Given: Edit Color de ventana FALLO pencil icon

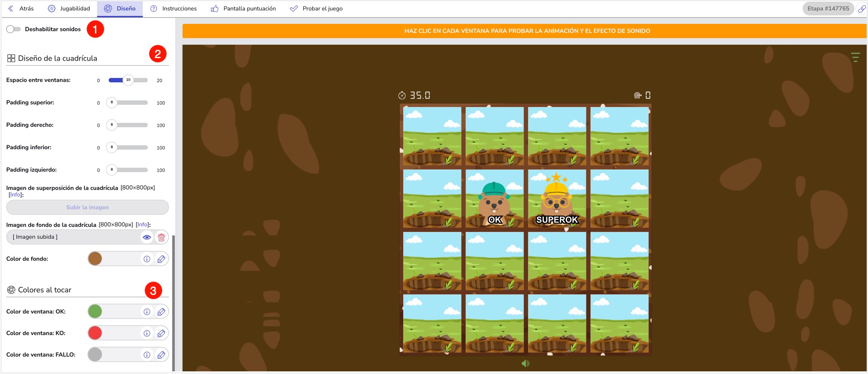Looking at the screenshot, I should point(161,355).
